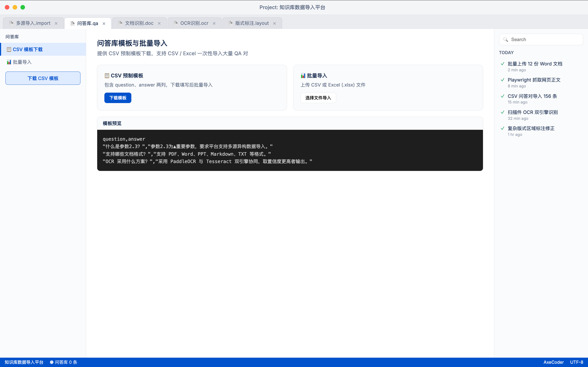Click checkmark beside 批量上传 12 份 Word 文档
The height and width of the screenshot is (367, 588).
tap(503, 63)
